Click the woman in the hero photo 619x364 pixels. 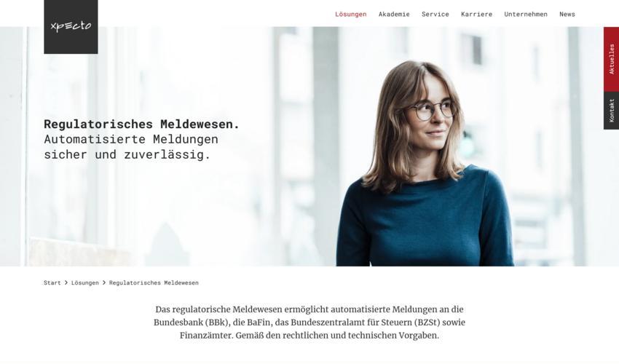[x=425, y=166]
